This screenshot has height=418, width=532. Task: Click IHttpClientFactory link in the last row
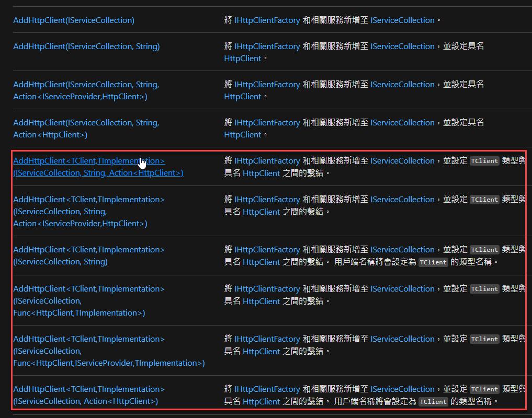click(x=267, y=389)
